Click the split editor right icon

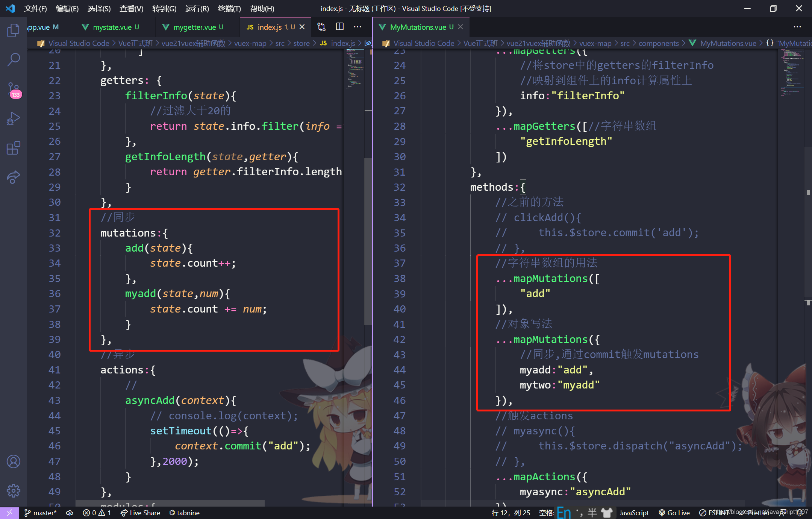(340, 27)
